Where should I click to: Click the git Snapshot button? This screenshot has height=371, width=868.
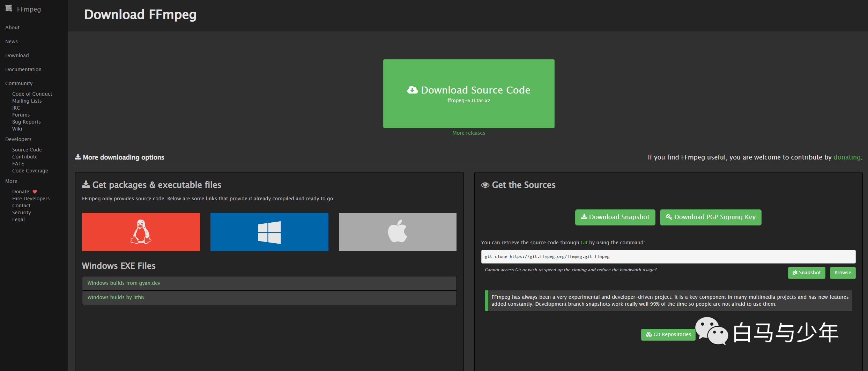click(x=807, y=273)
